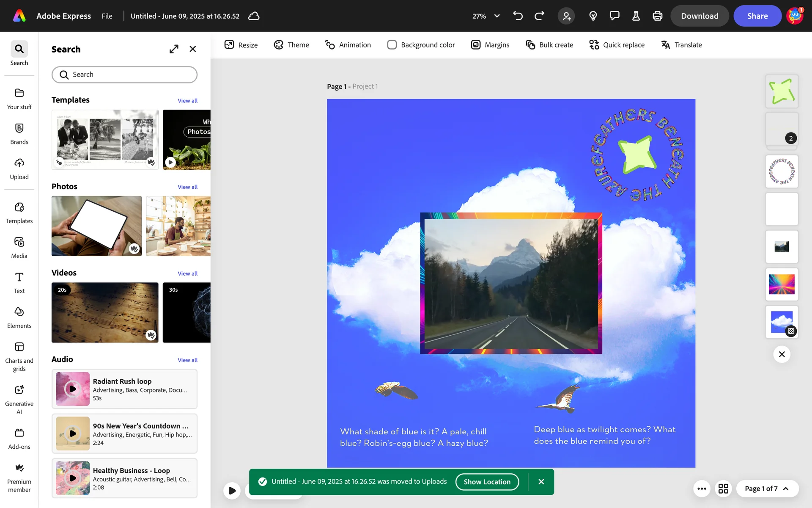Click the print icon in top bar
Screen dimensions: 812x508
(657, 16)
